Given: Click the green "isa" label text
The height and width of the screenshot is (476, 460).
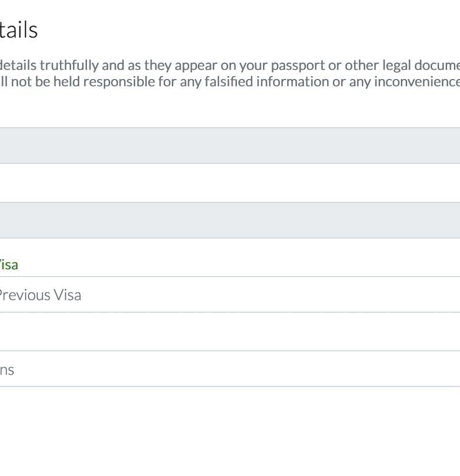Looking at the screenshot, I should pos(9,264).
